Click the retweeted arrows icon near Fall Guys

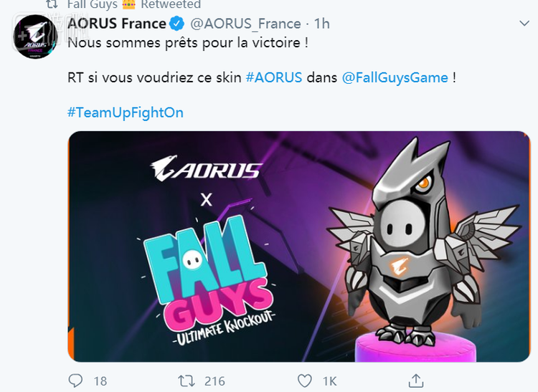(x=52, y=4)
